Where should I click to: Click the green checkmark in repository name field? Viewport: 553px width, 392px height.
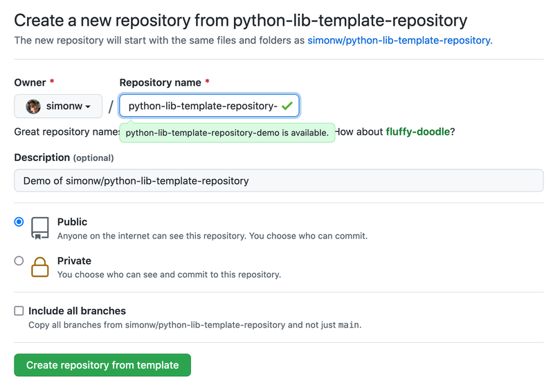pyautogui.click(x=287, y=106)
